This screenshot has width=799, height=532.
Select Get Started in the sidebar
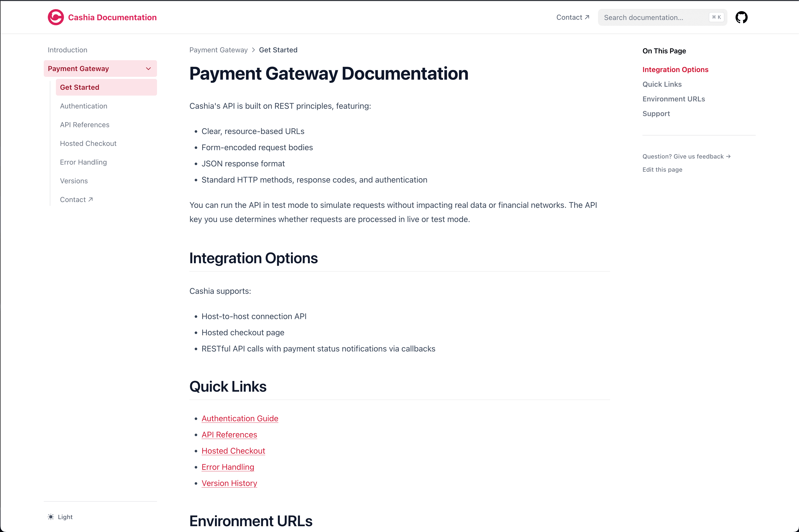(x=79, y=87)
